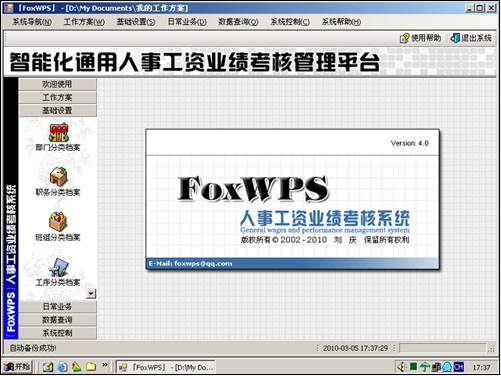Click the CH language indicator

tap(459, 367)
